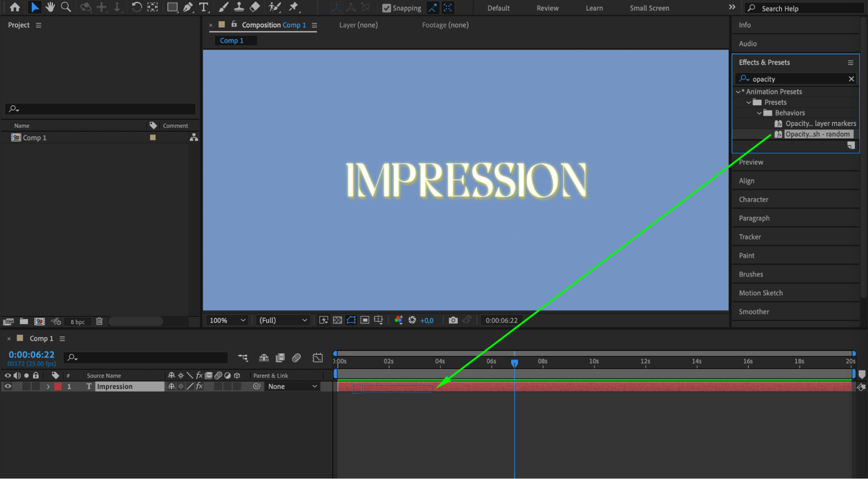The image size is (868, 479).
Task: Toggle the transparency grid button
Action: [x=337, y=320]
